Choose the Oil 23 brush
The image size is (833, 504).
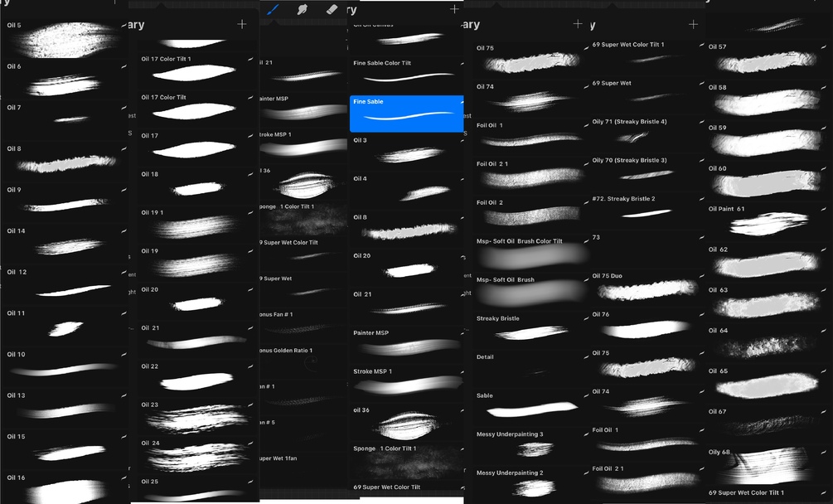click(x=197, y=417)
